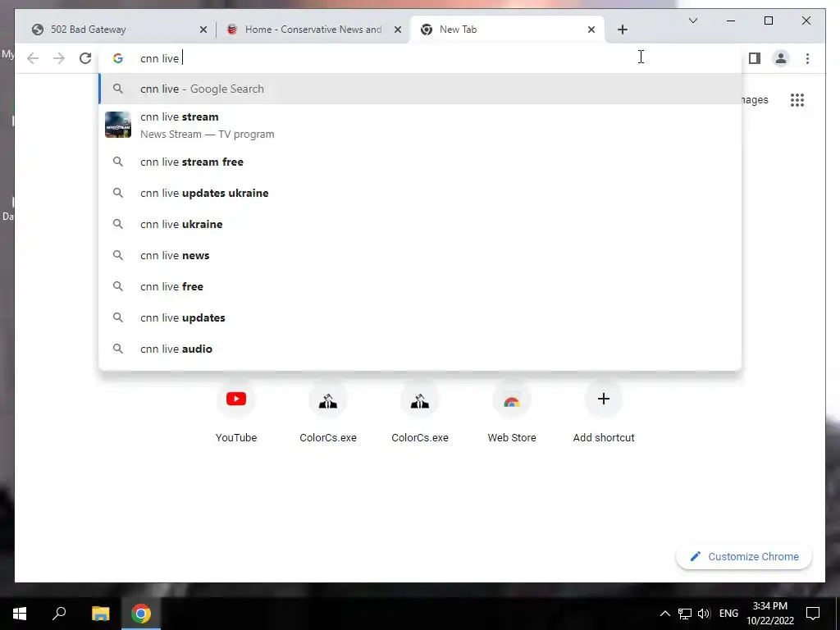
Task: Switch to Home - Conservative News tab
Action: (313, 30)
